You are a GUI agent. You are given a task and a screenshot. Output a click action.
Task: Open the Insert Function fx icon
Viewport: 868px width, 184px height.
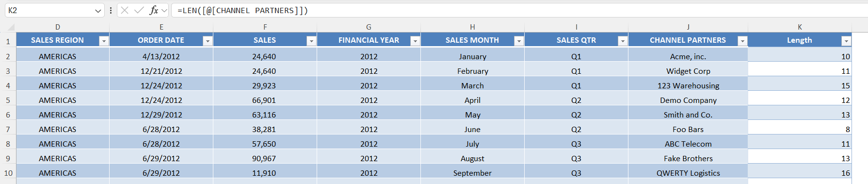(x=154, y=10)
